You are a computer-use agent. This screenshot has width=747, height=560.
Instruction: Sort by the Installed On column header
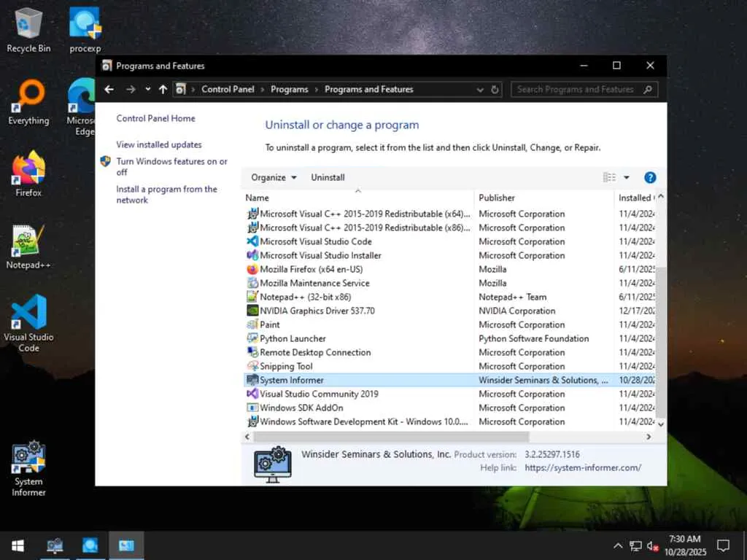pos(635,198)
